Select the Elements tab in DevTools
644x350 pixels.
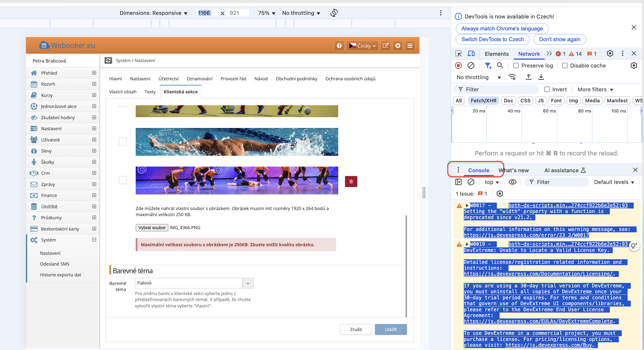click(x=497, y=54)
